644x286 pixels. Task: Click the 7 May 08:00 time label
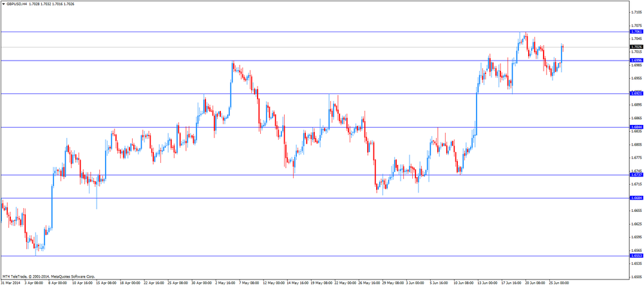(x=250, y=283)
